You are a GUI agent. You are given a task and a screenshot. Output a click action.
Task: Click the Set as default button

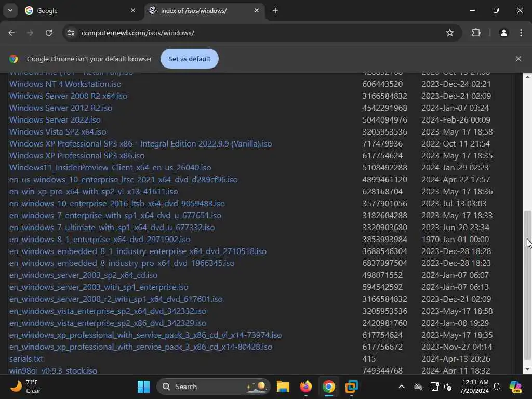pos(189,59)
